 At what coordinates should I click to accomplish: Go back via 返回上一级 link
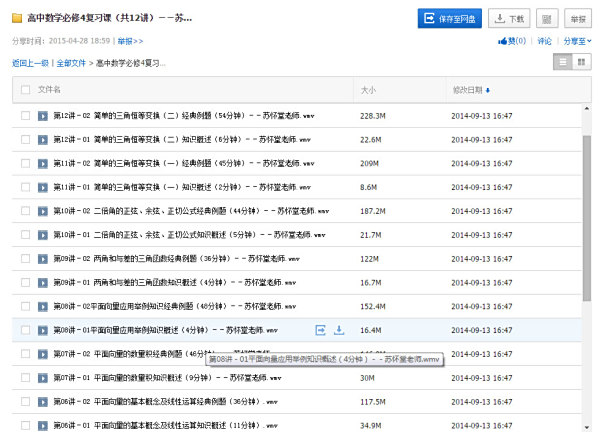[x=30, y=63]
